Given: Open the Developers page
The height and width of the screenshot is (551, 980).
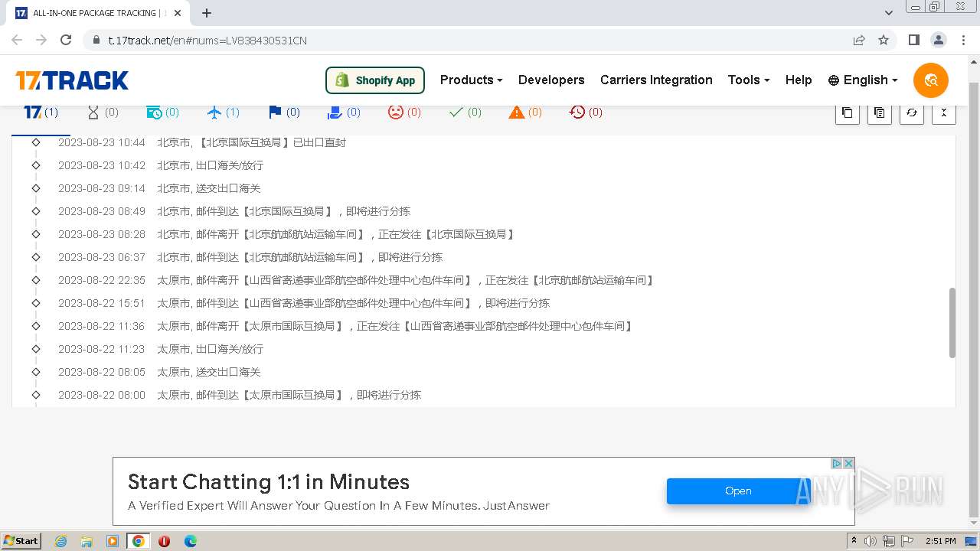Looking at the screenshot, I should (x=551, y=80).
